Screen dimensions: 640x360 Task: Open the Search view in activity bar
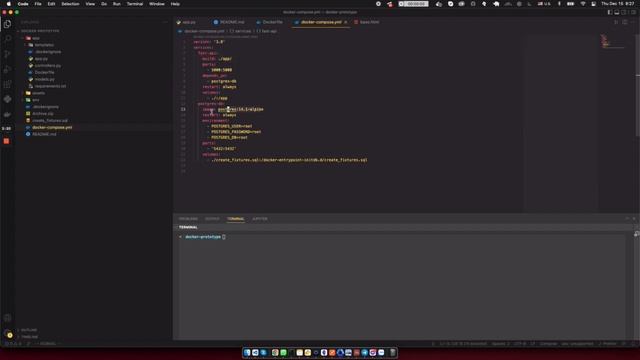click(x=7, y=39)
